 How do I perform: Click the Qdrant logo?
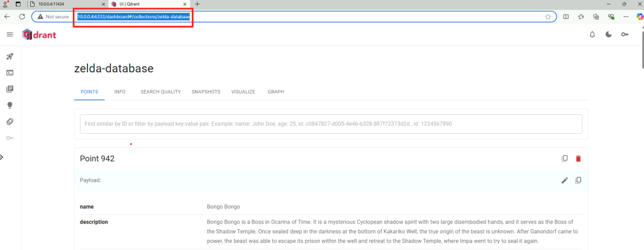(x=40, y=35)
